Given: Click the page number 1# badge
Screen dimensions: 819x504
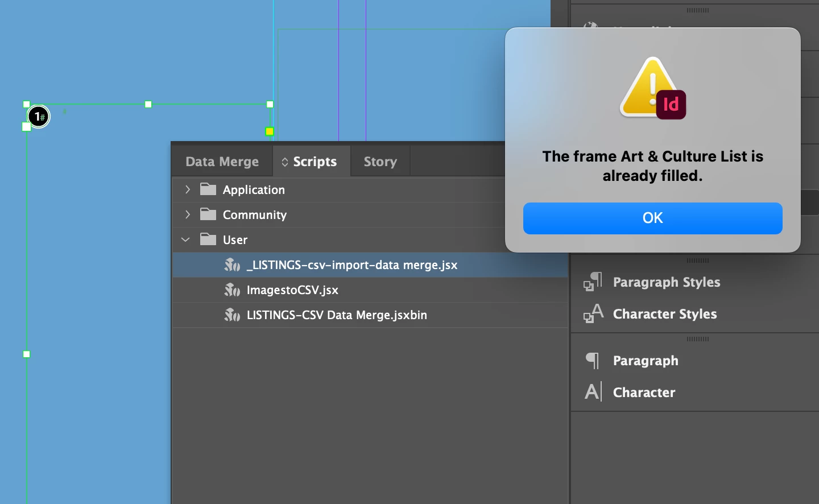Looking at the screenshot, I should [x=39, y=117].
